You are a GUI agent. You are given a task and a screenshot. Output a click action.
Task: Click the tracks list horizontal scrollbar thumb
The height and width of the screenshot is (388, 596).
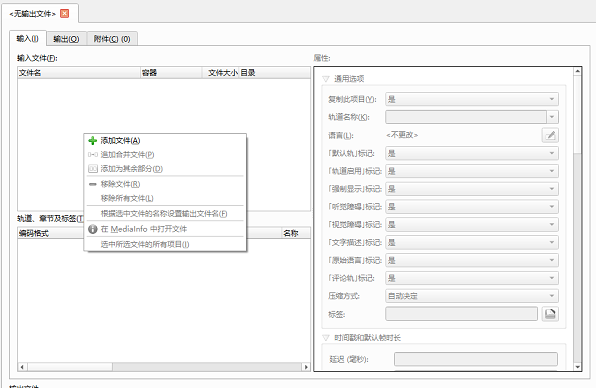tap(70, 367)
